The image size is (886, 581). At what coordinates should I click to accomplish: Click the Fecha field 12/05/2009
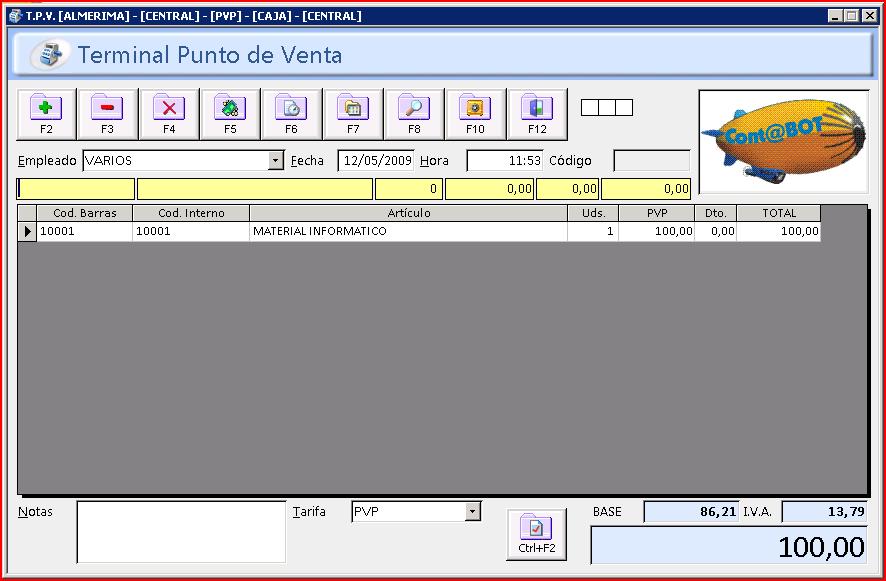376,161
